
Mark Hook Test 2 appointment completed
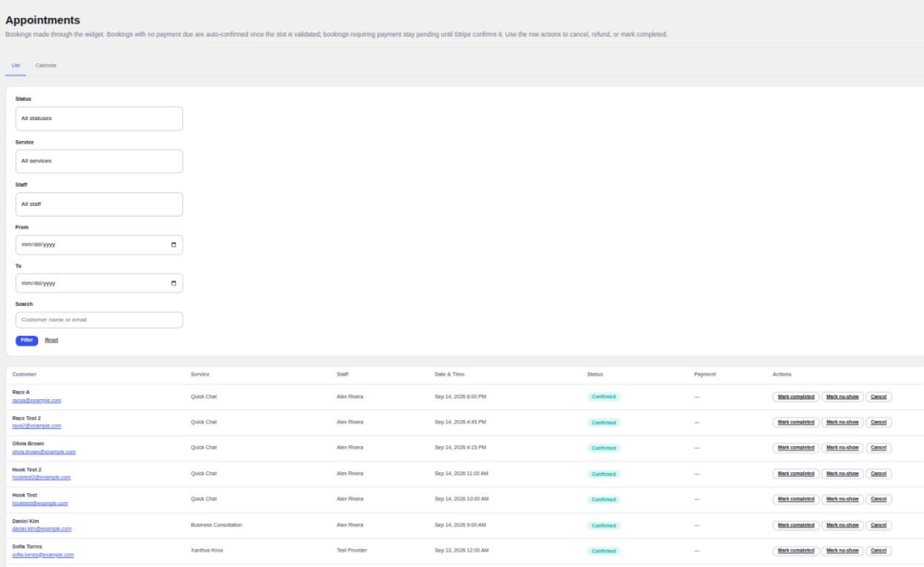click(x=796, y=474)
